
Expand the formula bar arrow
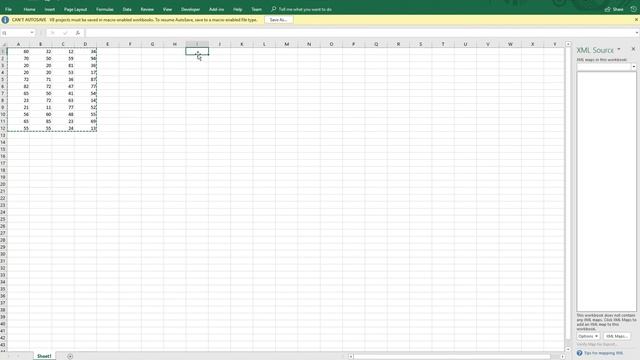pyautogui.click(x=636, y=33)
